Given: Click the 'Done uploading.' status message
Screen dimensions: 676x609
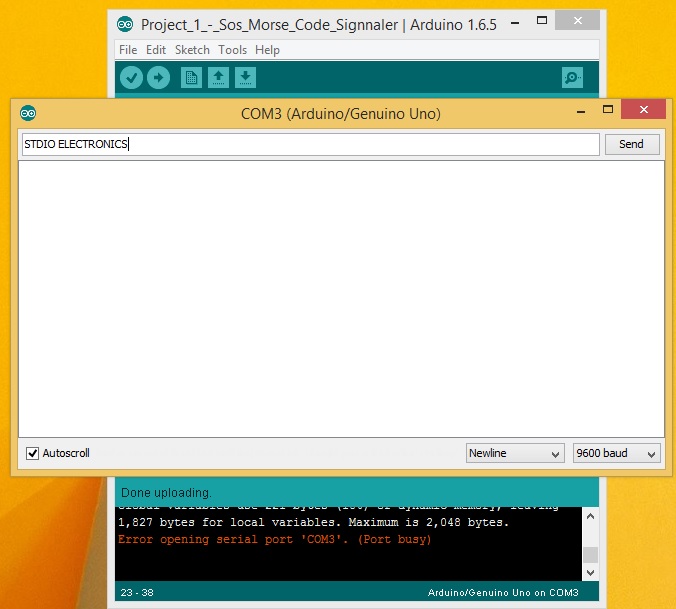Looking at the screenshot, I should (166, 493).
